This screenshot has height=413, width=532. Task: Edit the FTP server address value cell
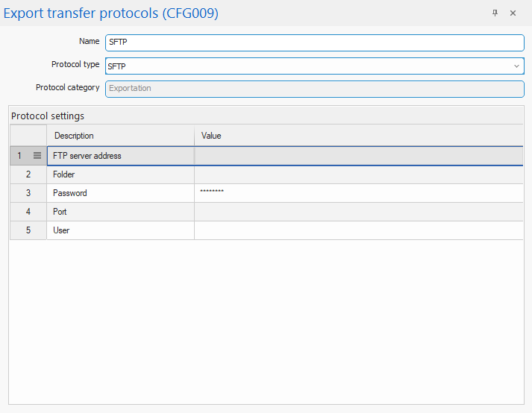[358, 156]
